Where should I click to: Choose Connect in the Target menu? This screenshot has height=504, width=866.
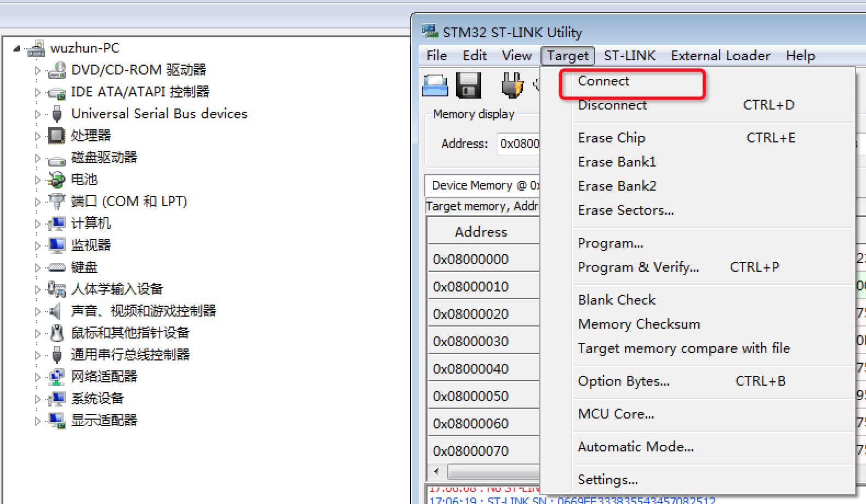(x=698, y=81)
